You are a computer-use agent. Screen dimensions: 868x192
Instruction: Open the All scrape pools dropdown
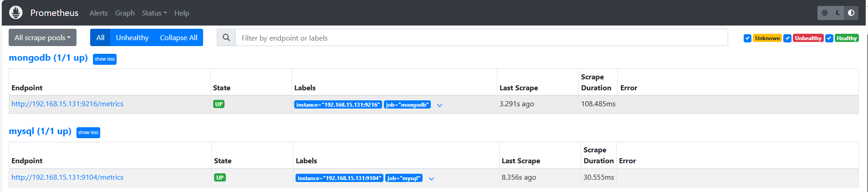pos(42,37)
